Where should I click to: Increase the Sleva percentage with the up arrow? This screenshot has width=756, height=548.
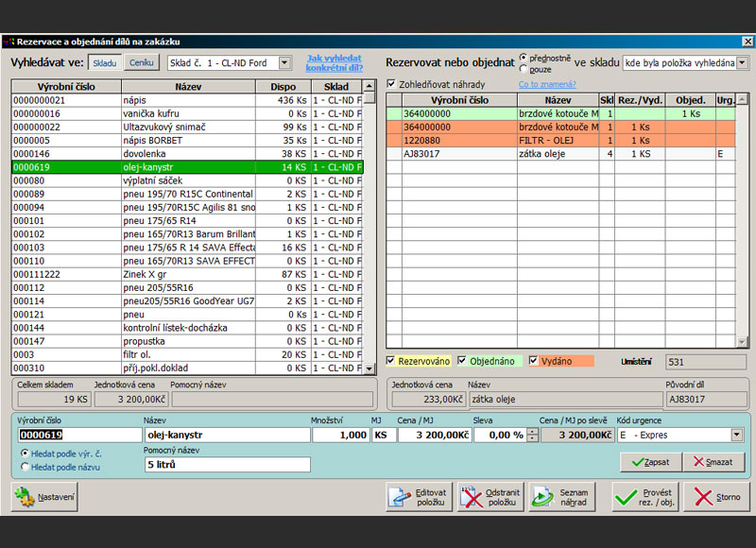[532, 432]
